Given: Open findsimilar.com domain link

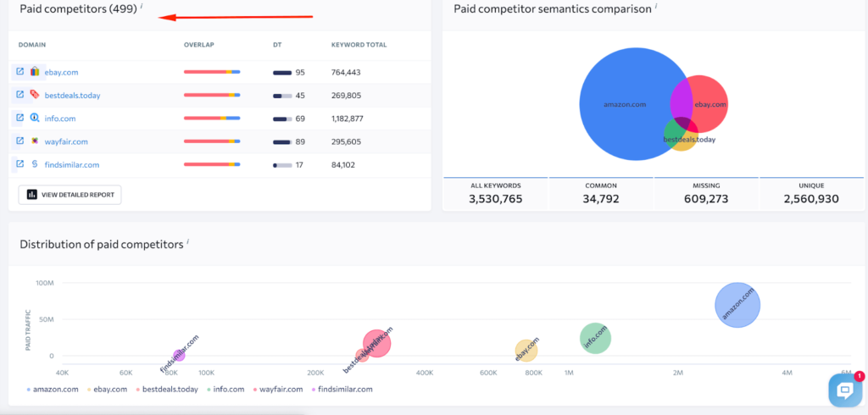Looking at the screenshot, I should pos(72,164).
